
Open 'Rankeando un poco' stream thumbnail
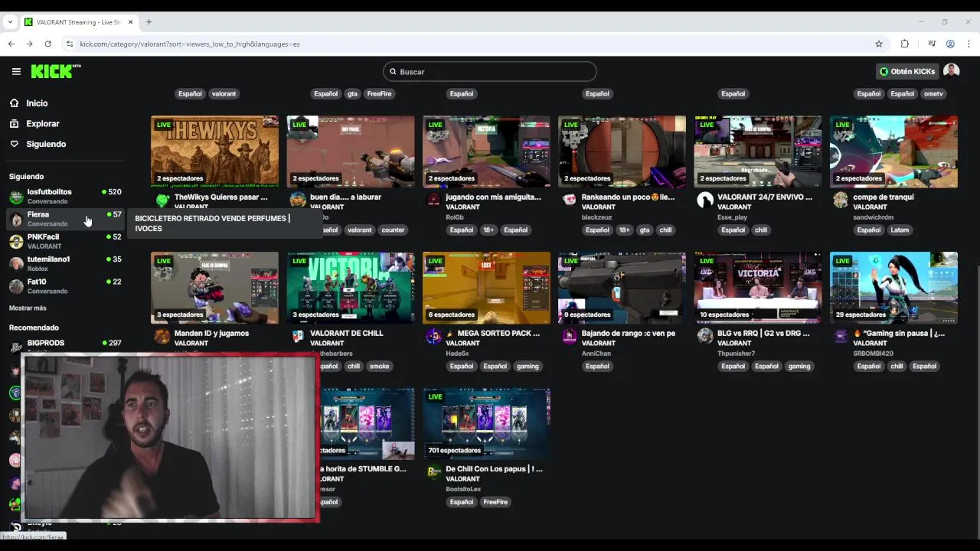[x=622, y=152]
